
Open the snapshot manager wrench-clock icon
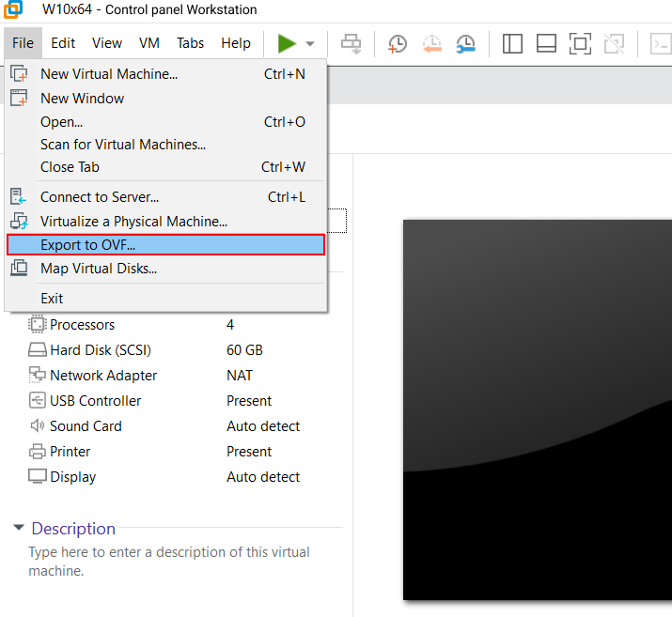coord(465,43)
